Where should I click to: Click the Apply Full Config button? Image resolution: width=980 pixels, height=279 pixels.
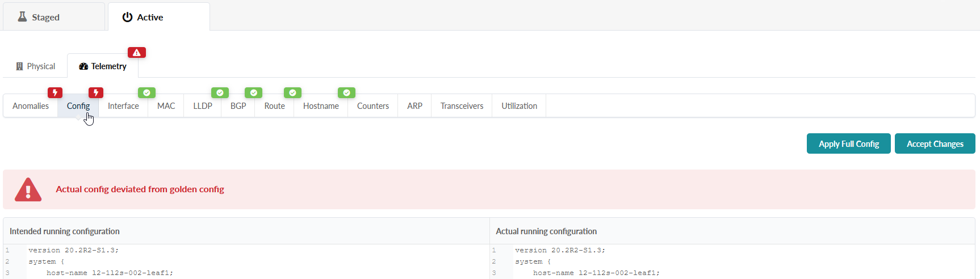[848, 144]
